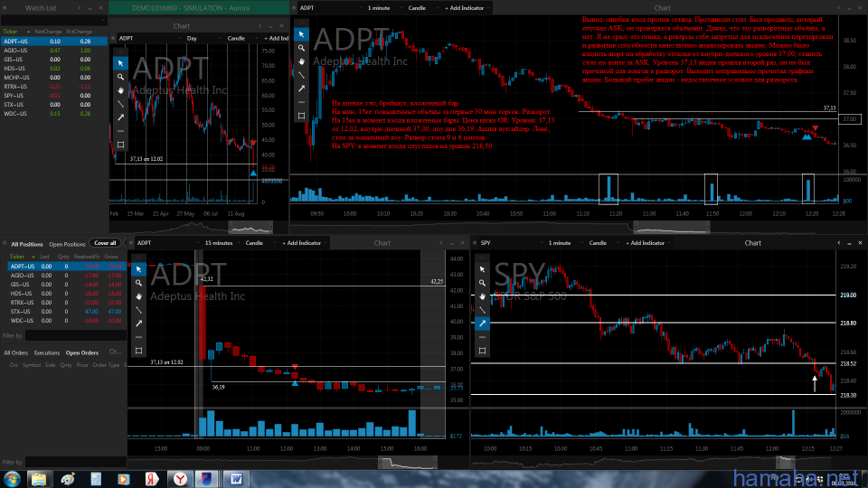Select zoom tool in ADPT 1 minute chart
The width and height of the screenshot is (868, 488).
pos(301,48)
